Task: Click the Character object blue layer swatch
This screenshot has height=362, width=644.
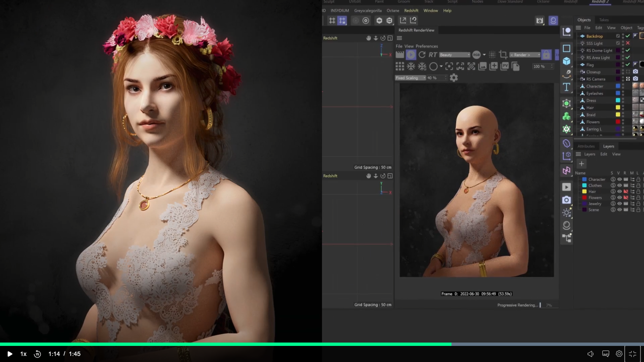Action: [x=618, y=86]
